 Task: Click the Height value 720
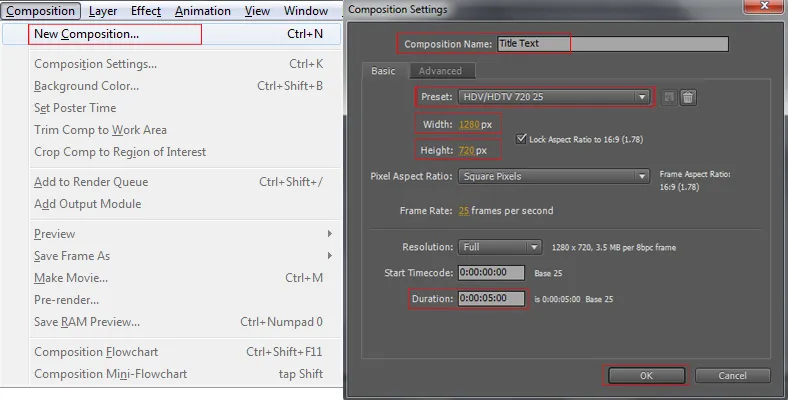click(466, 150)
